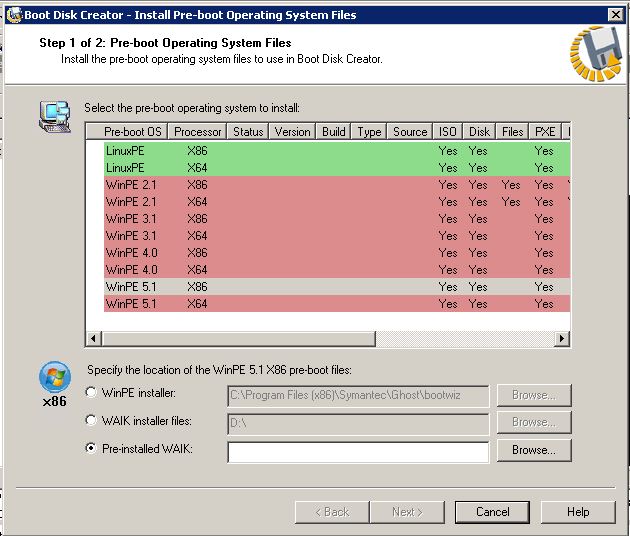This screenshot has height=536, width=630.
Task: Click the WAIK installer files path field
Action: point(358,423)
